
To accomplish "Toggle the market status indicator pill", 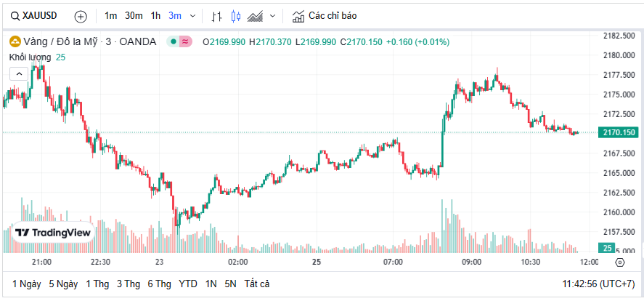I will 179,41.
